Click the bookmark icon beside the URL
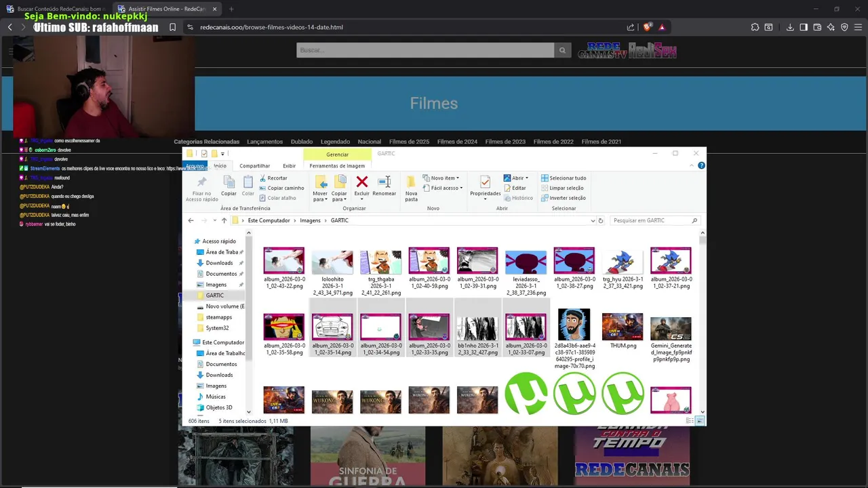The width and height of the screenshot is (868, 488). pyautogui.click(x=172, y=27)
